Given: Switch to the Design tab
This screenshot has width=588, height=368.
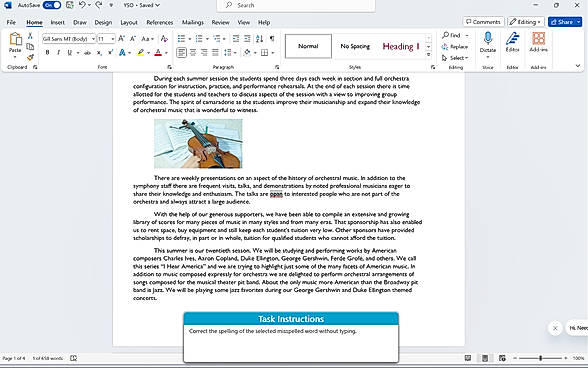Looking at the screenshot, I should click(103, 23).
